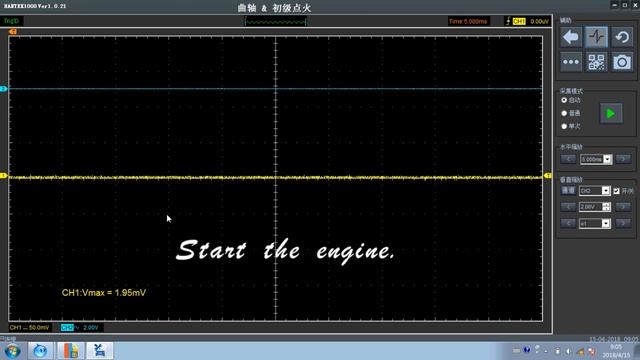Screen dimensions: 640x360
Task: Click the orange trigger position marker at top-left
Action: (13, 32)
